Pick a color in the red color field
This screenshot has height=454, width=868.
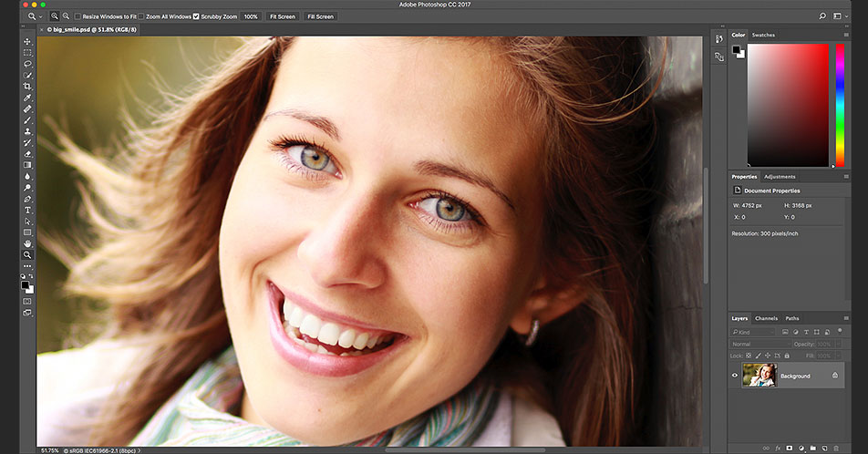pyautogui.click(x=788, y=105)
